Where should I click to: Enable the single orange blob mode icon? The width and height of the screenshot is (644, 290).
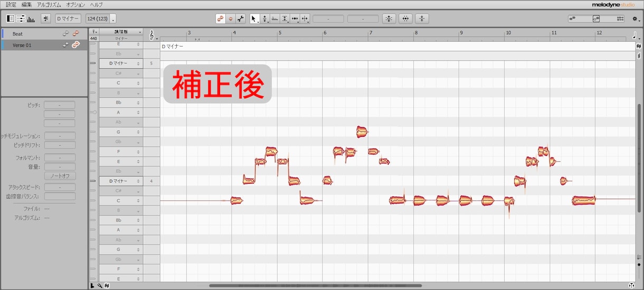231,18
